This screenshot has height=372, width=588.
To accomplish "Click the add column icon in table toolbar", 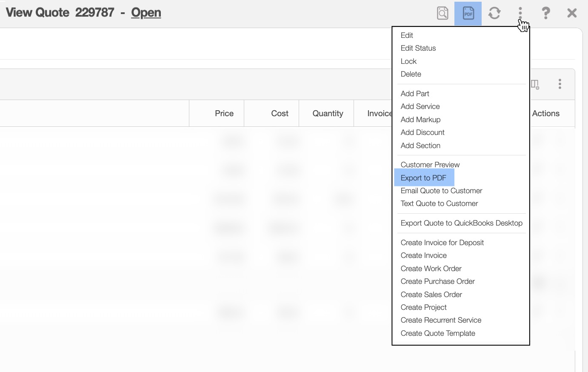I will (x=535, y=84).
